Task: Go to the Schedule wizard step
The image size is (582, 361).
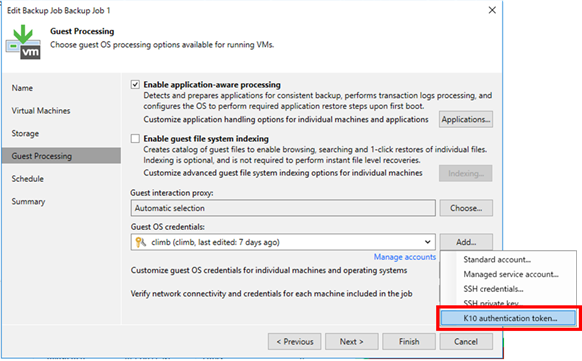Action: coord(27,179)
